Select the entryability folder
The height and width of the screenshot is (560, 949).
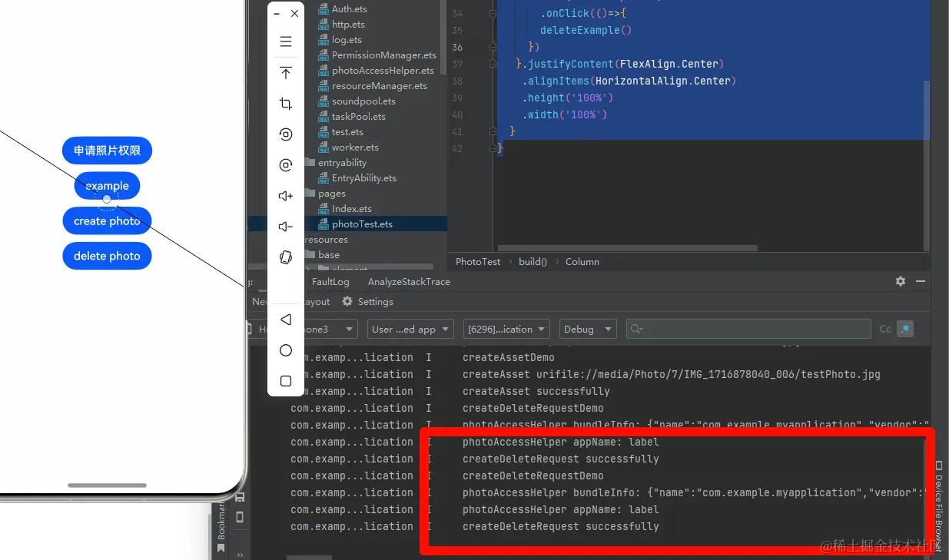click(342, 163)
